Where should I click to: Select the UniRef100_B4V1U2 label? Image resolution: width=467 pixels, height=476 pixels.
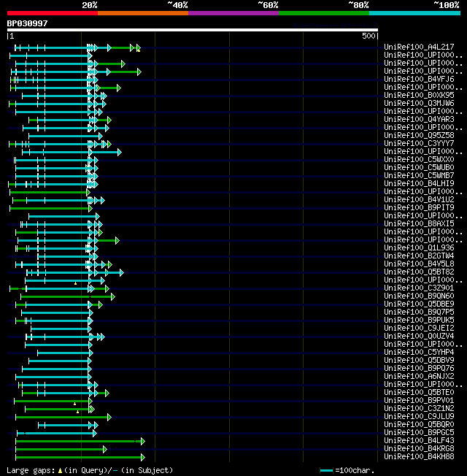(x=419, y=200)
